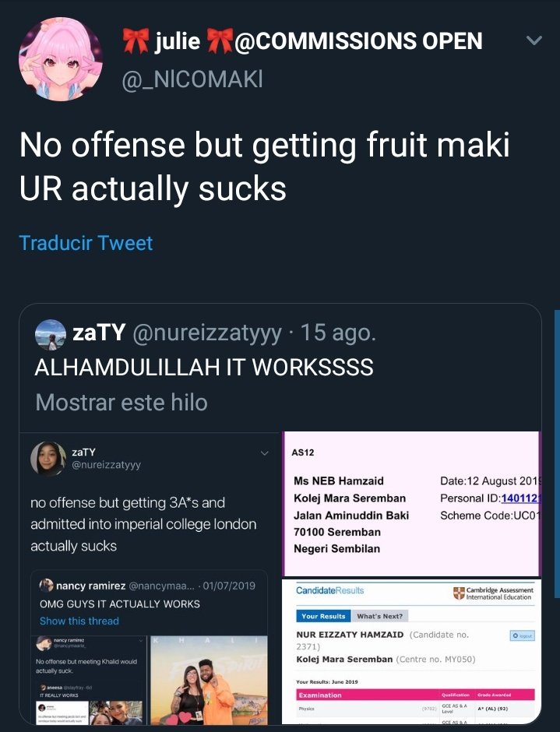Click Show this thread link

coord(79,621)
